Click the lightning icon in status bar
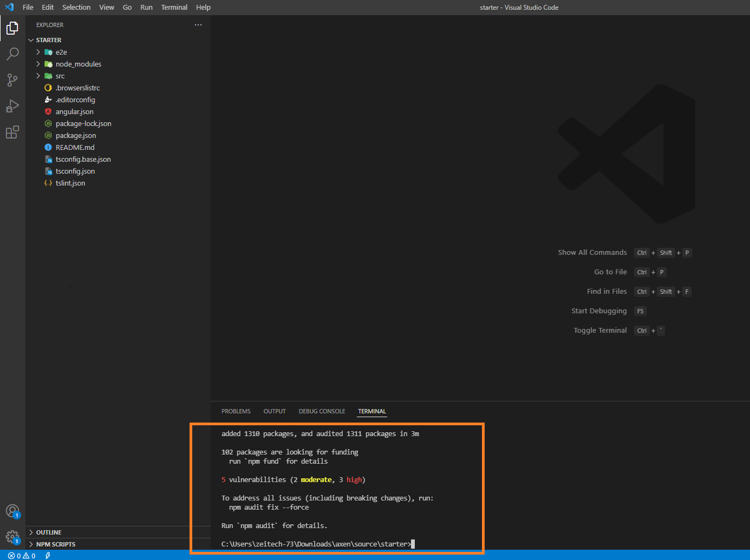This screenshot has height=560, width=750. [x=48, y=556]
